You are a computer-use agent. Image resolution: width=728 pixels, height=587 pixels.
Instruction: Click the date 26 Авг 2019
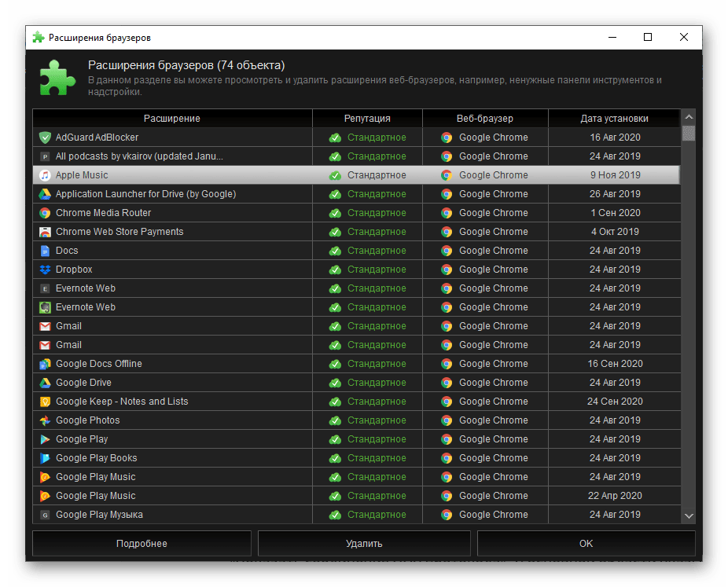pyautogui.click(x=615, y=194)
